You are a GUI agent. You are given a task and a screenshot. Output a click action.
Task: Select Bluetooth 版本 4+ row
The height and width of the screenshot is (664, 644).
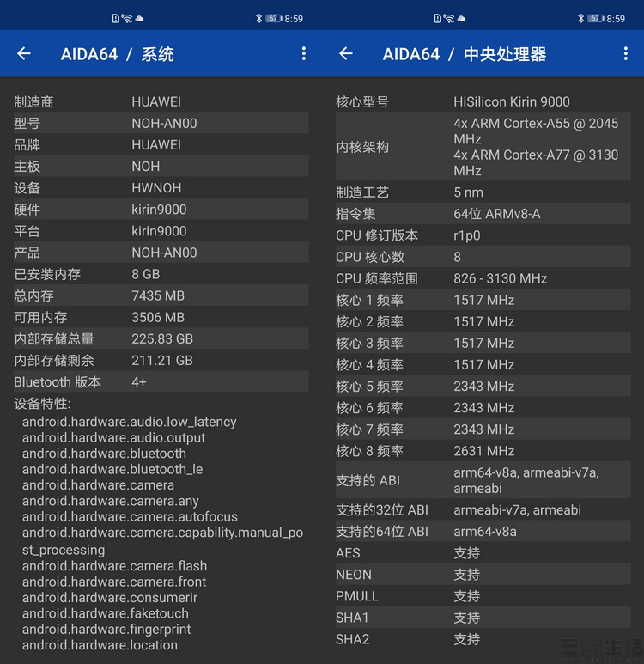(x=161, y=382)
